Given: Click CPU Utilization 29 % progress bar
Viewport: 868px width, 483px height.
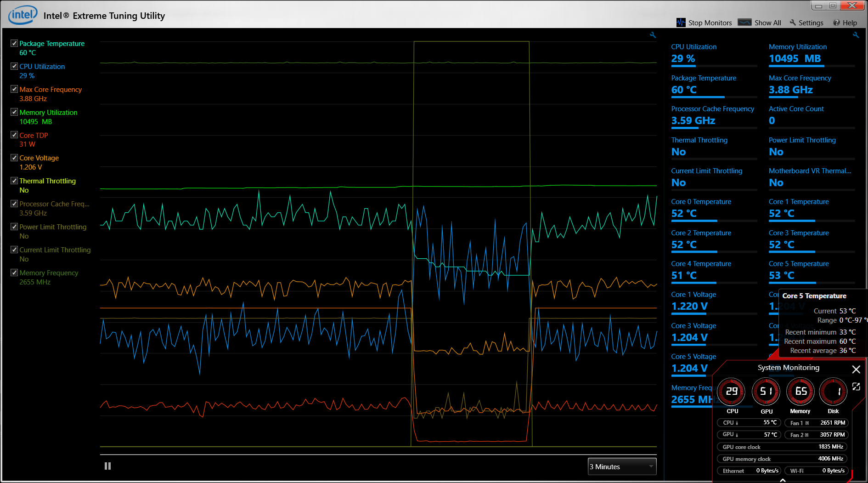Looking at the screenshot, I should [714, 66].
